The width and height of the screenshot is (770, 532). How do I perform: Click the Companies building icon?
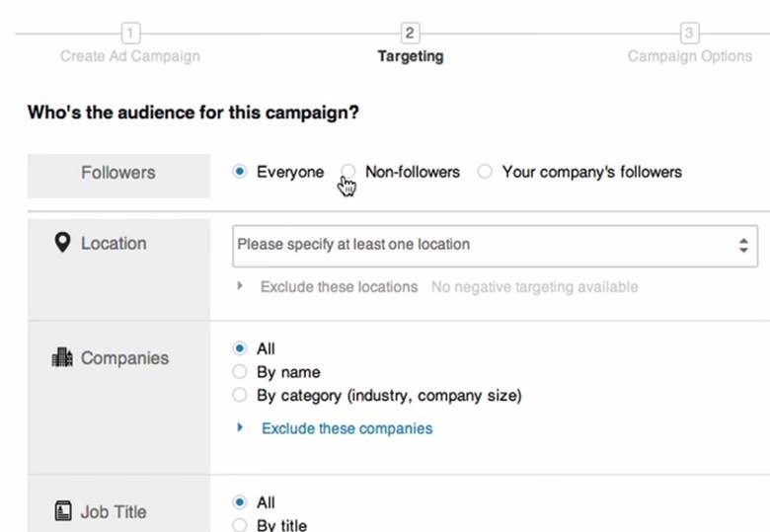(x=62, y=358)
